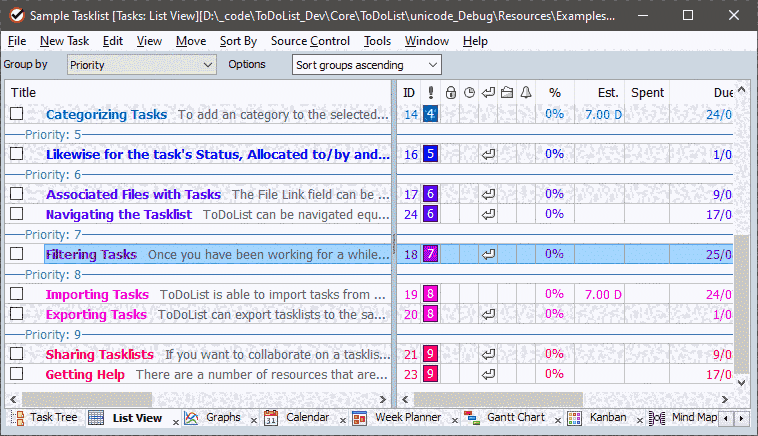Click the Lock column header icon
Viewport: 758px width, 436px height.
[x=451, y=92]
